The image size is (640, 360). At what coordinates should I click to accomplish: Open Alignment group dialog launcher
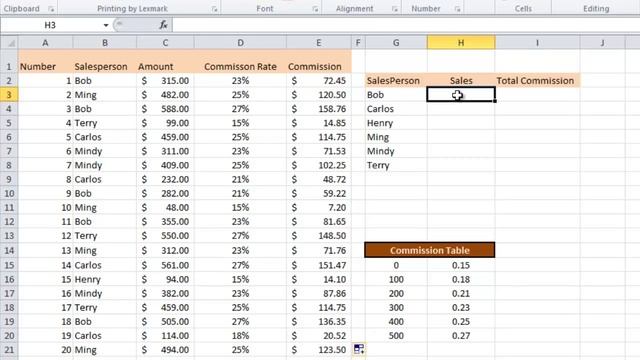tap(395, 9)
